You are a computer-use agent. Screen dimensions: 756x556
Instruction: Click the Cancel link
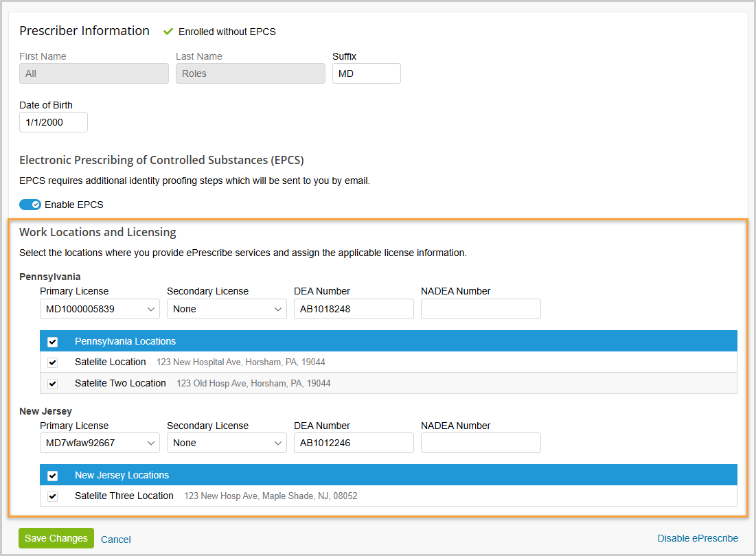116,540
